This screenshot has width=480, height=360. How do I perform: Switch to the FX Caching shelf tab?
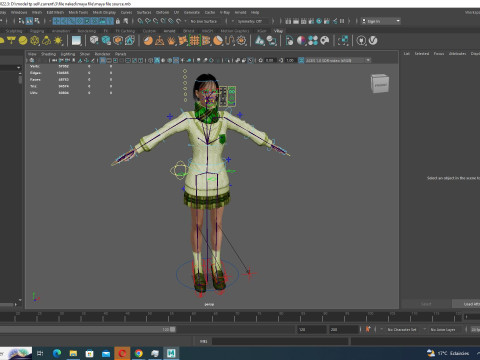(125, 31)
